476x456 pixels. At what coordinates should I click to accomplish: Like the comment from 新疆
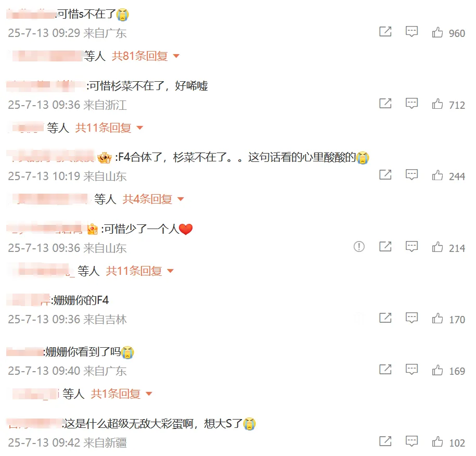(437, 442)
